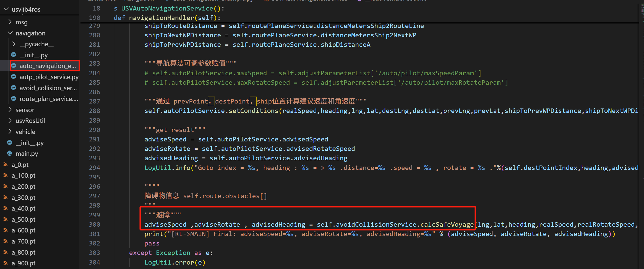Click the file icon beside a_0.pt
The height and width of the screenshot is (269, 644).
6,165
